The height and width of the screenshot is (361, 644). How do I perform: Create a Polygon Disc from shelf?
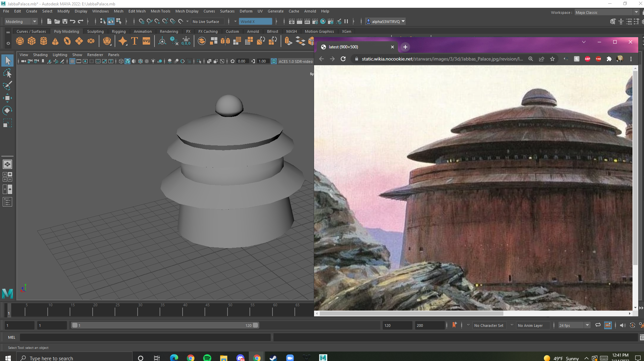(91, 41)
